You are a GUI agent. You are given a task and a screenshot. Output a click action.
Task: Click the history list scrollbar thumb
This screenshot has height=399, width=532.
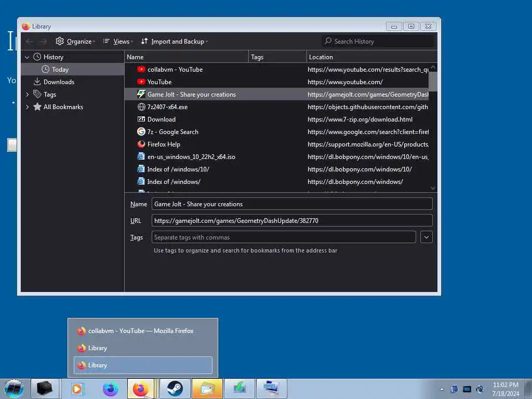[x=433, y=81]
